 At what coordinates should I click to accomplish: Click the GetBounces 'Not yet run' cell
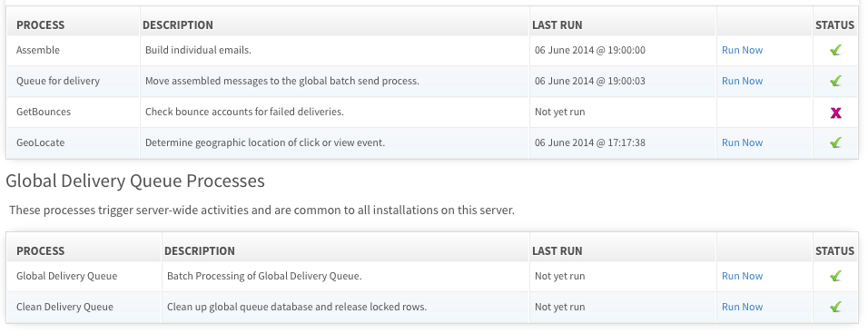pyautogui.click(x=623, y=113)
